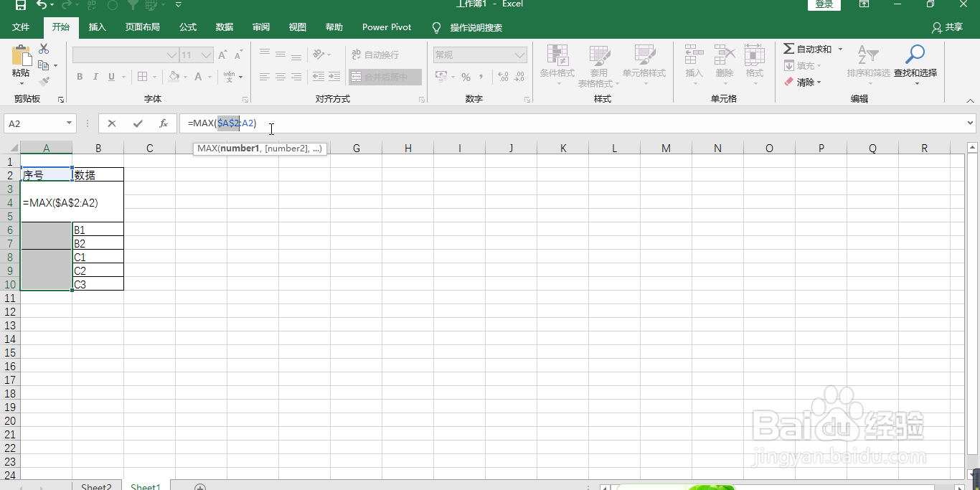Toggle Bottom Align in alignment group
980x490 pixels.
(x=296, y=55)
